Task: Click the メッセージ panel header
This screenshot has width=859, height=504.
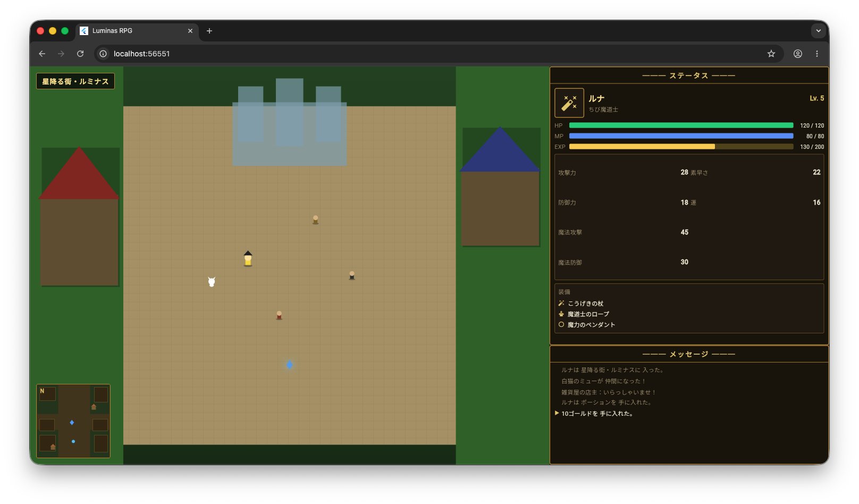Action: [x=689, y=354]
